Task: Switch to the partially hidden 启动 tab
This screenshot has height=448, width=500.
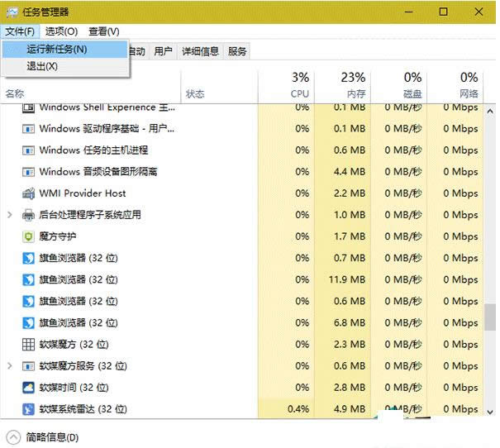Action: tap(138, 51)
